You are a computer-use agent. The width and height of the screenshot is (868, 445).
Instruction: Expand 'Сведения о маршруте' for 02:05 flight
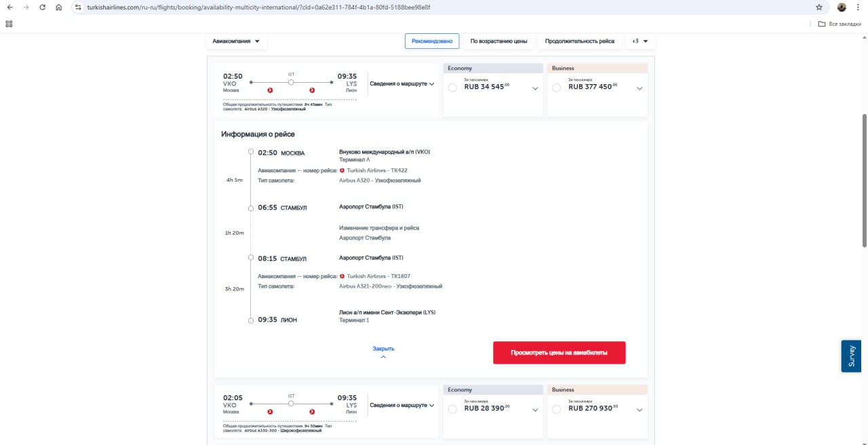click(401, 406)
